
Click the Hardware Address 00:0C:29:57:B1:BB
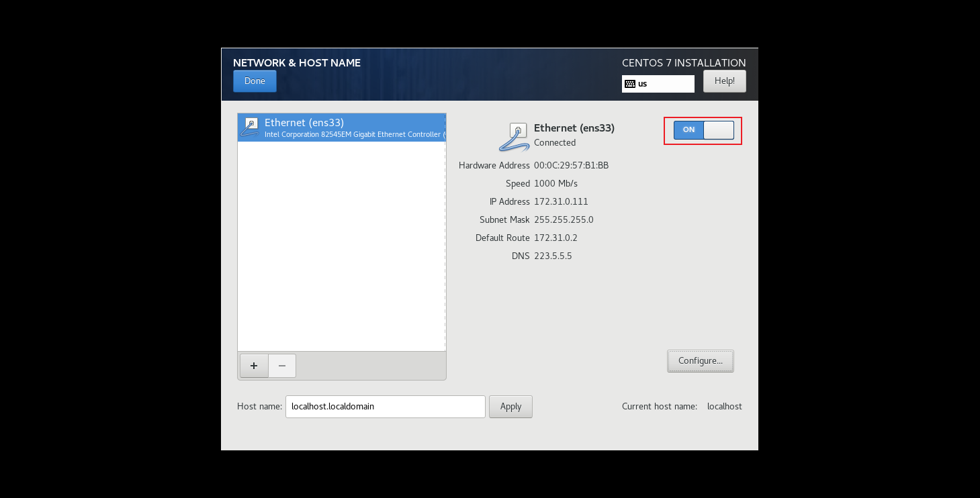click(571, 165)
